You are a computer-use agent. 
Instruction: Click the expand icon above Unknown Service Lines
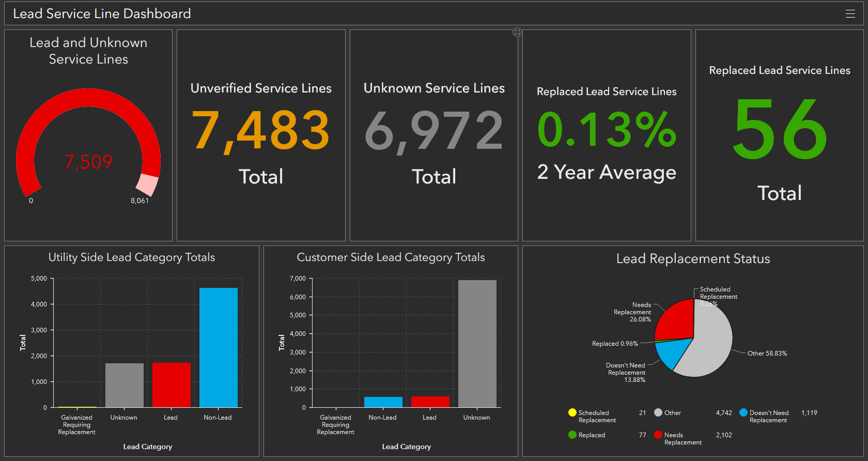tap(517, 32)
